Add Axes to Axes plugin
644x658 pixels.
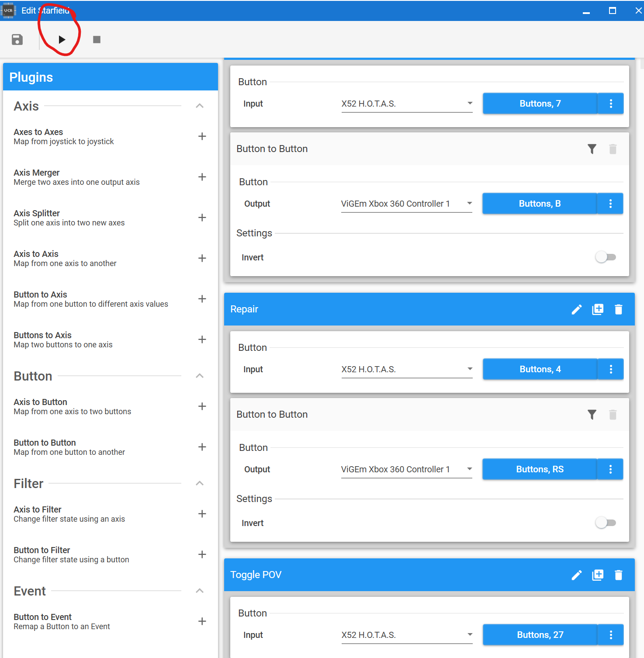click(202, 136)
